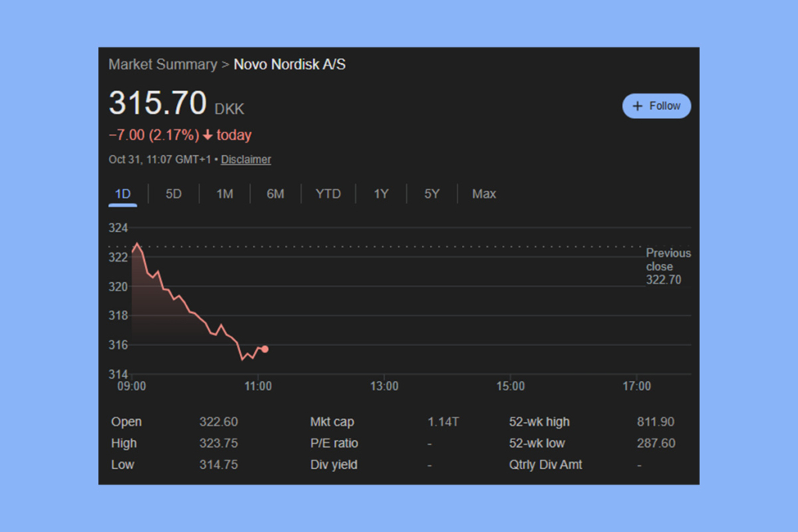The image size is (798, 532).
Task: Open the Disclaimer link
Action: [x=245, y=159]
